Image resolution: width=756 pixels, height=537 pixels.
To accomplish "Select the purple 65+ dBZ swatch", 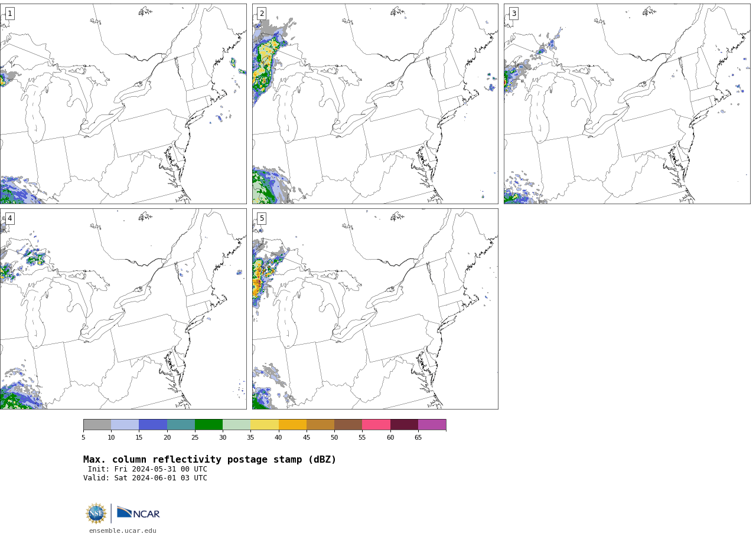I will coord(432,425).
